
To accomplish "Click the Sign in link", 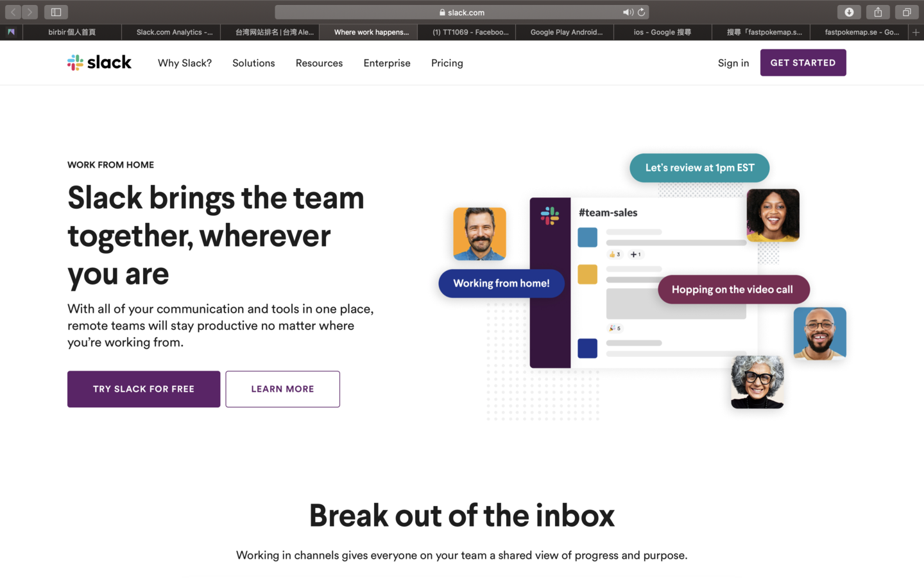I will click(x=733, y=63).
